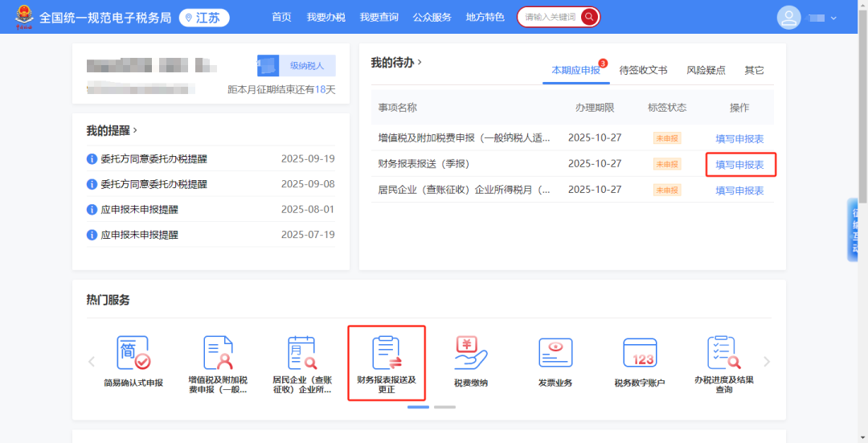Expand the user account dropdown arrow
868x443 pixels.
pos(833,18)
